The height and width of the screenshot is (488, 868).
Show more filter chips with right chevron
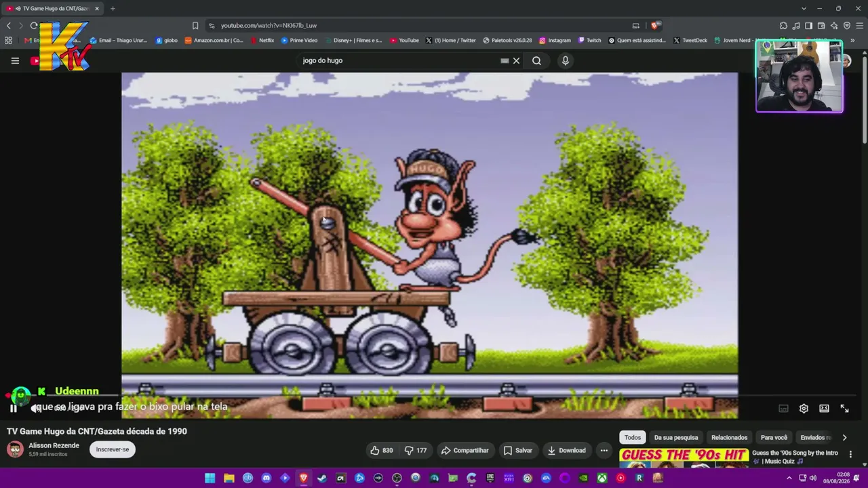click(x=844, y=437)
